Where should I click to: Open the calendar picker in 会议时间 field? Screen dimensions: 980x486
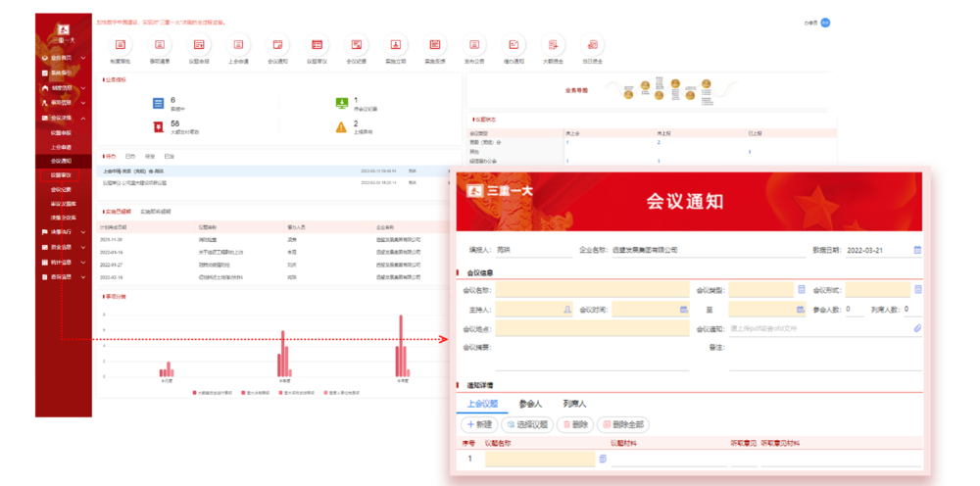point(684,310)
